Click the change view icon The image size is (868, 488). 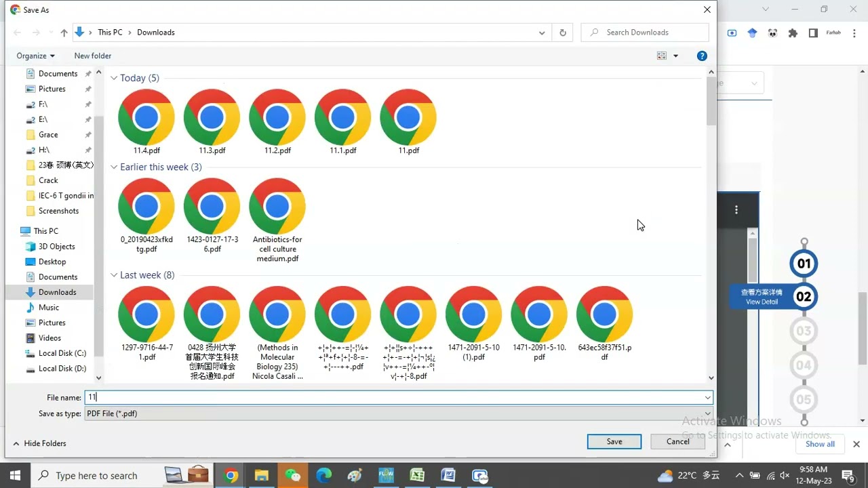click(x=662, y=56)
